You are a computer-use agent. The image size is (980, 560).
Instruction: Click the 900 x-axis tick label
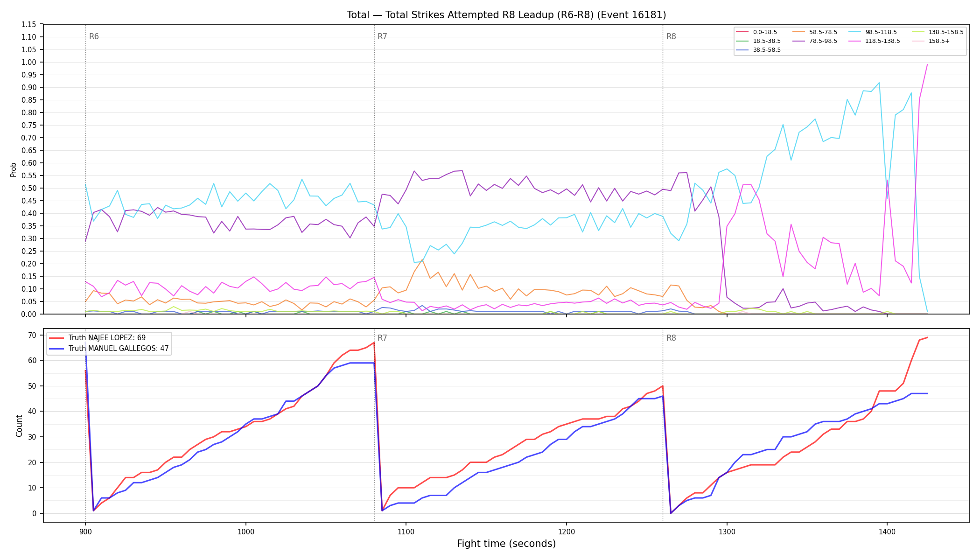click(85, 531)
